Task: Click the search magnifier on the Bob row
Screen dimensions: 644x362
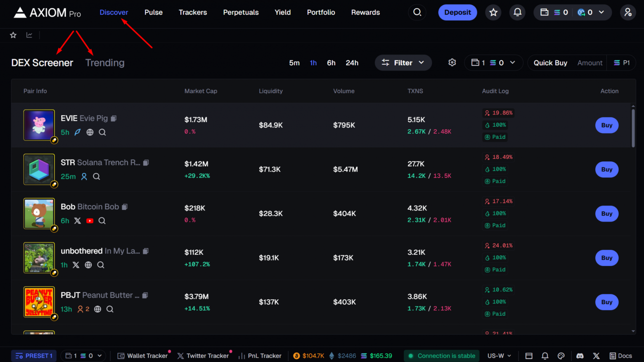Action: (102, 220)
